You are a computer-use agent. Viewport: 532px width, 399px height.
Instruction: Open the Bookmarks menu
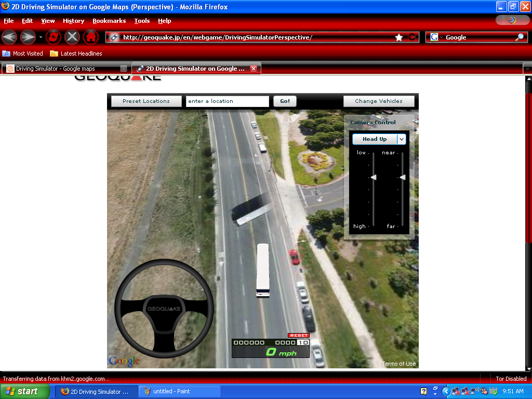[109, 21]
